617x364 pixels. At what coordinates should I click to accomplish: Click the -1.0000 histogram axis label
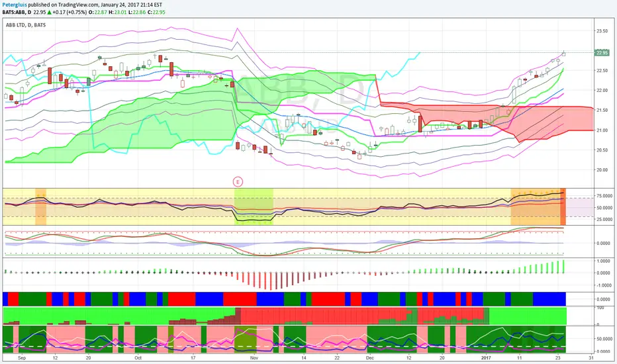(x=603, y=286)
